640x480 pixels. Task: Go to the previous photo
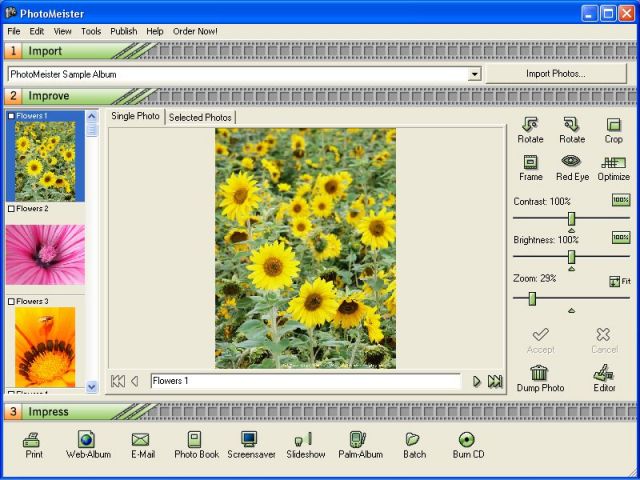coord(135,381)
